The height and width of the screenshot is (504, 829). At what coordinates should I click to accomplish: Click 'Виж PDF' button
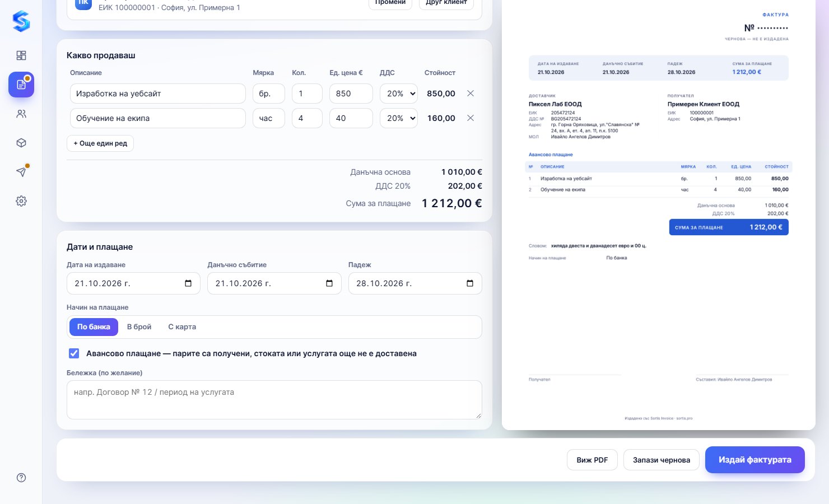(592, 460)
